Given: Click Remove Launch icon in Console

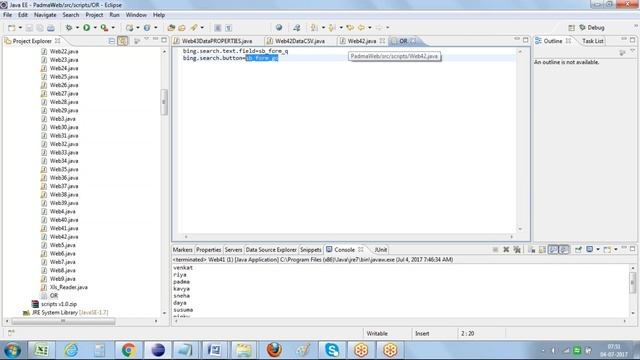Looking at the screenshot, I should (506, 249).
